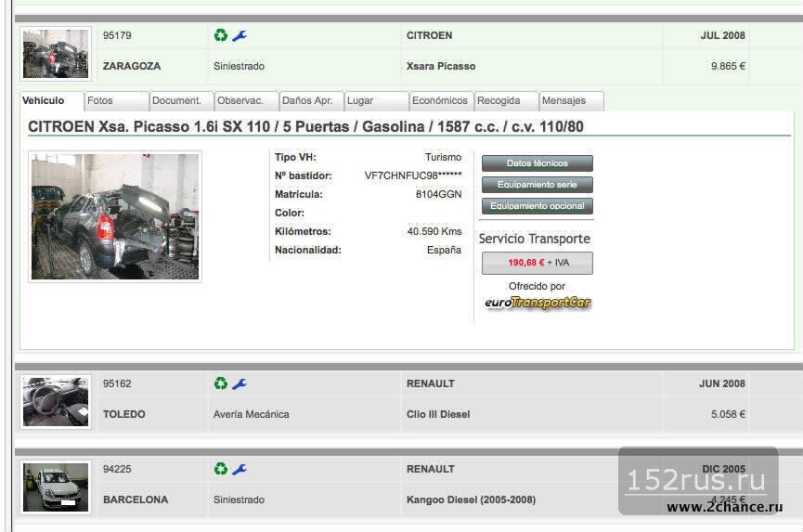Click the Clio III Diesel model name

pos(438,415)
